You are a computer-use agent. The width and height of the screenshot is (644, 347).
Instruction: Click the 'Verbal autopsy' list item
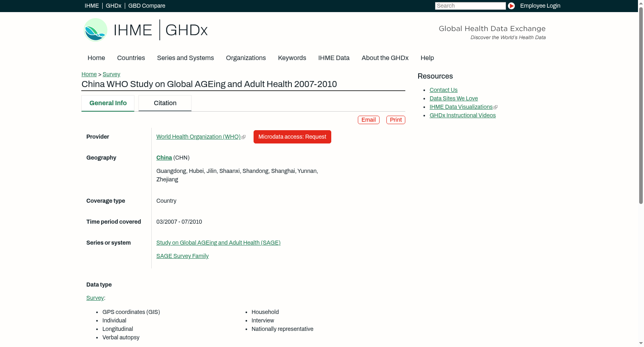(121, 337)
